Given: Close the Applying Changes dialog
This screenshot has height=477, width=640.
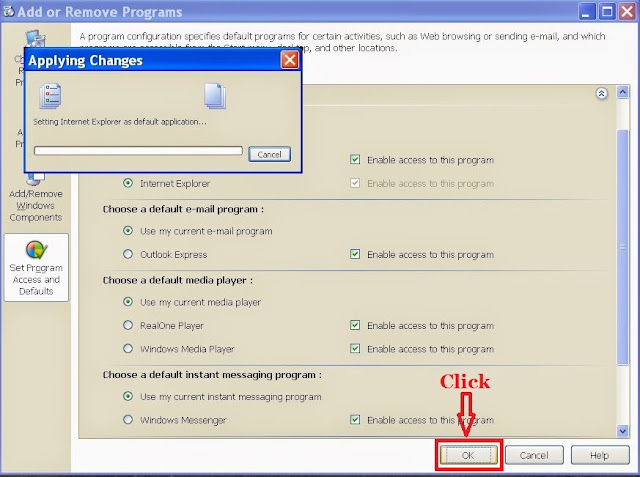Looking at the screenshot, I should (x=290, y=60).
